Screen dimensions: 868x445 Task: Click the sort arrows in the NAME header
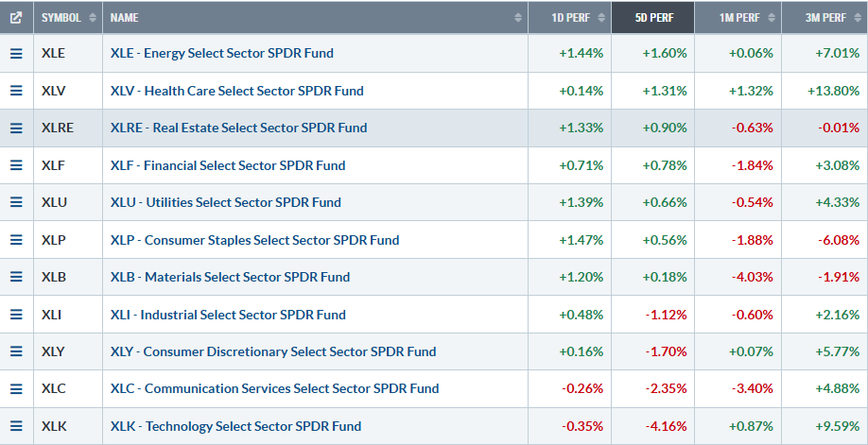[518, 18]
